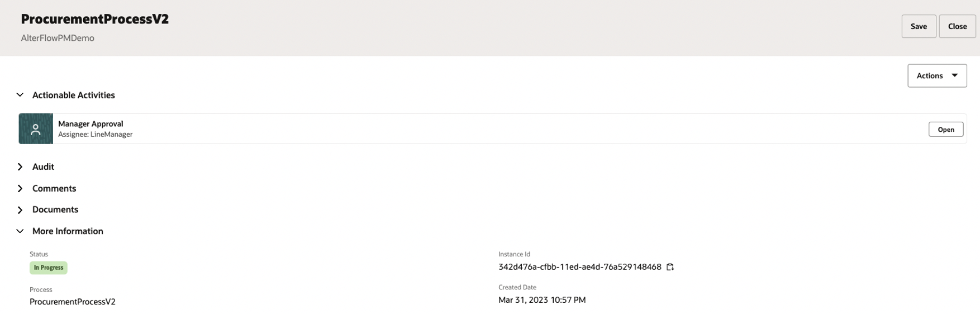Click the Assignee: LineManager text
This screenshot has width=980, height=314.
tap(96, 135)
